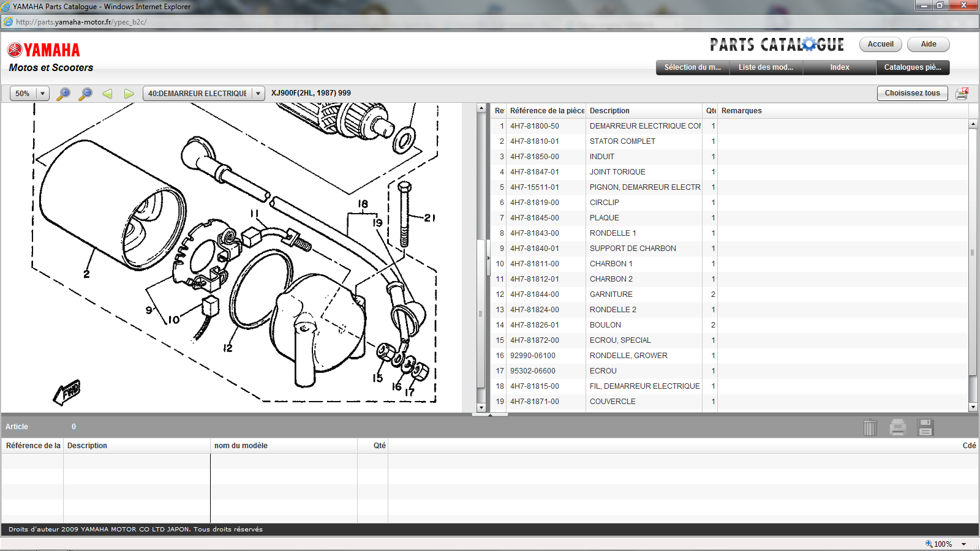Select the COUVERCLE row
980x551 pixels.
coord(729,402)
